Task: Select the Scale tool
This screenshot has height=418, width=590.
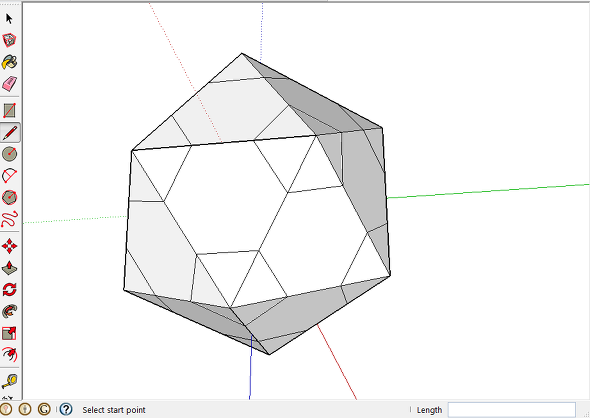Action: (9, 333)
